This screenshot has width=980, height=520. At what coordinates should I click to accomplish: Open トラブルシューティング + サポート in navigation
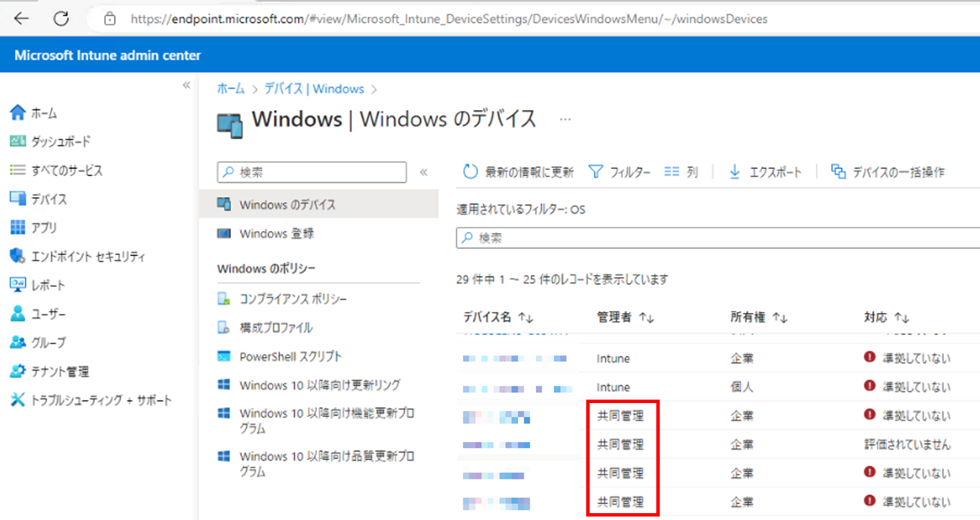point(101,400)
